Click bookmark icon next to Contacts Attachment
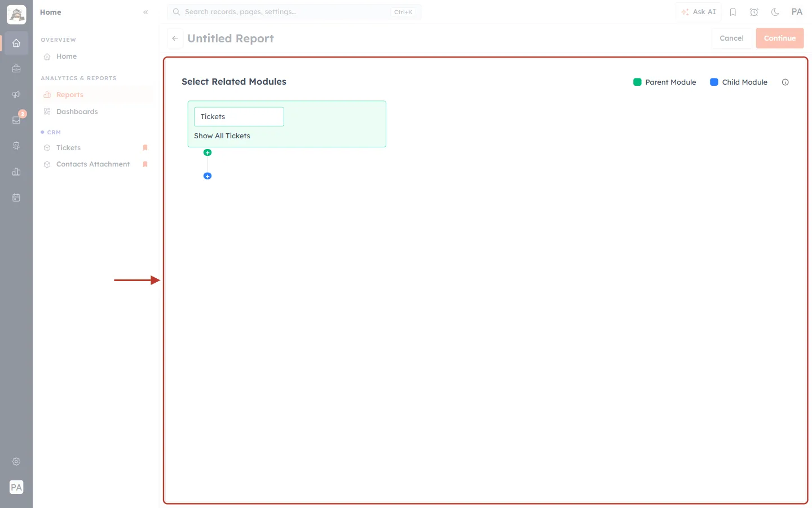 point(145,164)
